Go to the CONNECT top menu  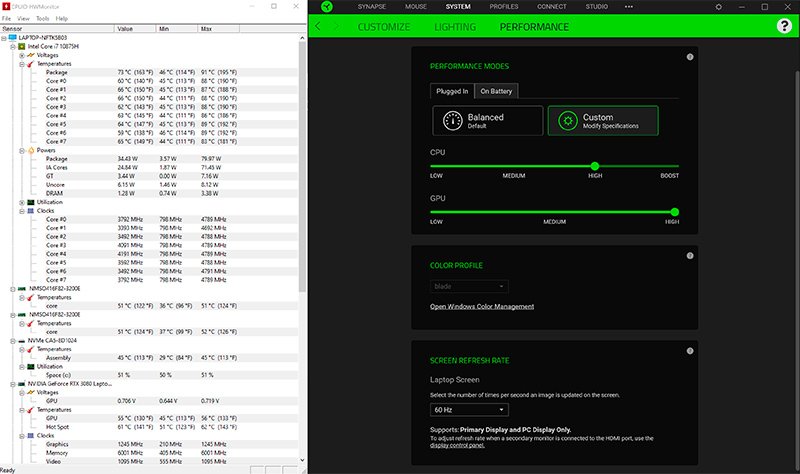click(x=552, y=7)
